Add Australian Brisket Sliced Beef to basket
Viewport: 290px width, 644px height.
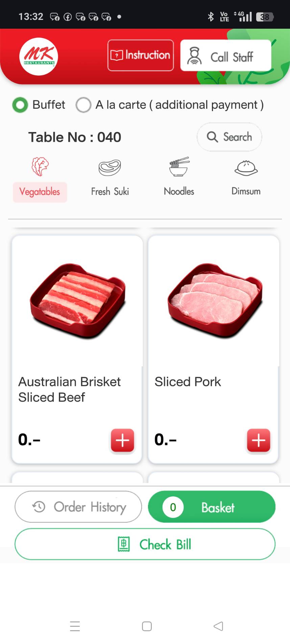[x=122, y=440]
